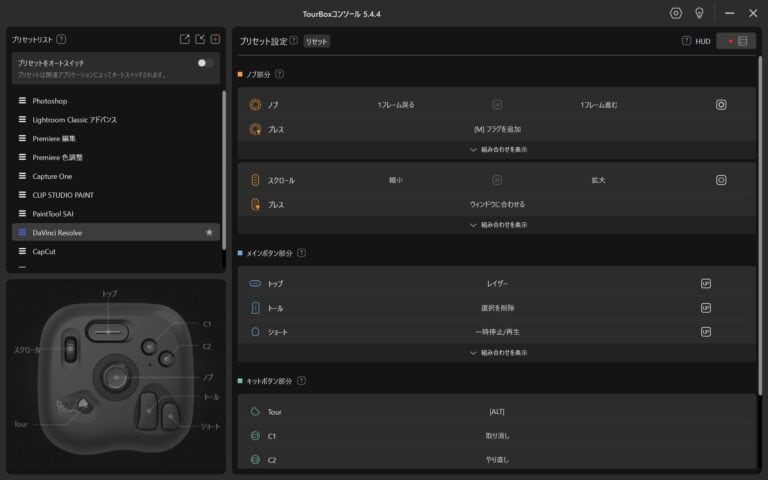Click the help icon beside ノブ部分
768x480 pixels.
[x=279, y=74]
